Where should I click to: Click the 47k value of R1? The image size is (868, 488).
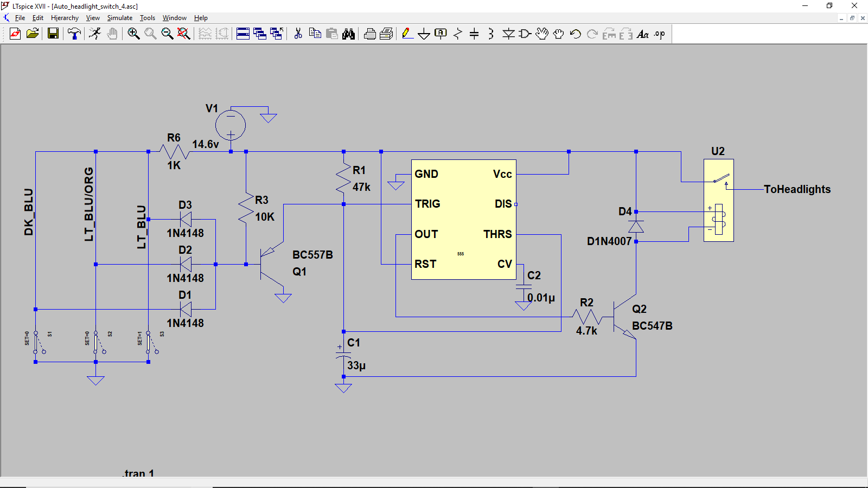coord(361,187)
